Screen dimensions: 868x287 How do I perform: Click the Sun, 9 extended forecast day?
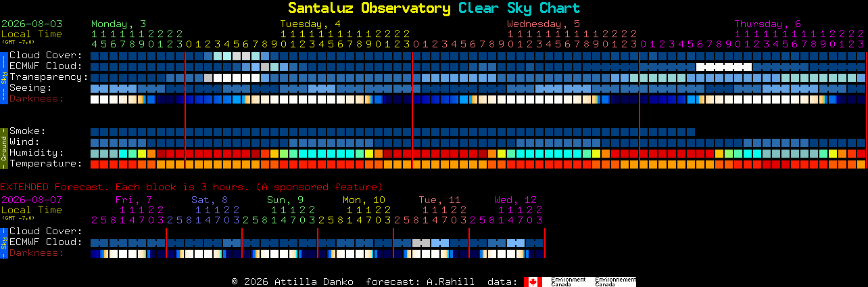tap(285, 200)
